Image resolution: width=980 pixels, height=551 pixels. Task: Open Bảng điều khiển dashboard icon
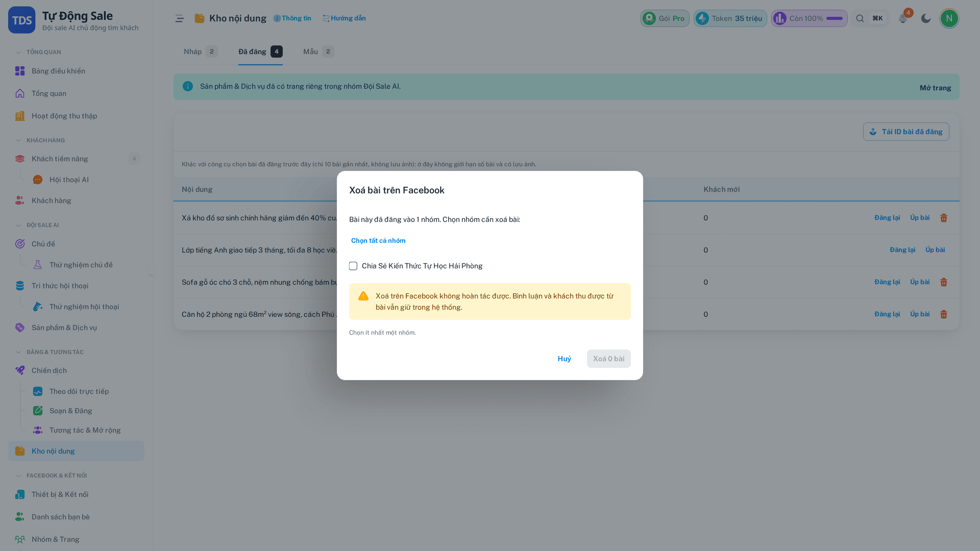coord(20,71)
